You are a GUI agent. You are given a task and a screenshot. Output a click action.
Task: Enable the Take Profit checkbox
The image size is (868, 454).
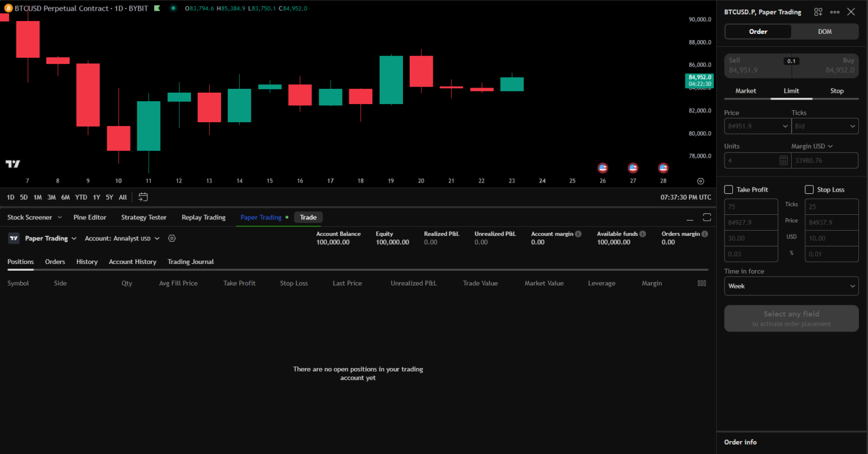click(x=728, y=189)
